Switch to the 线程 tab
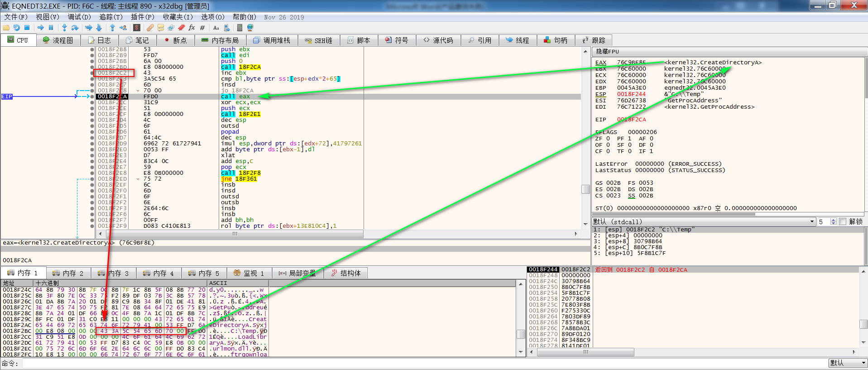 518,40
